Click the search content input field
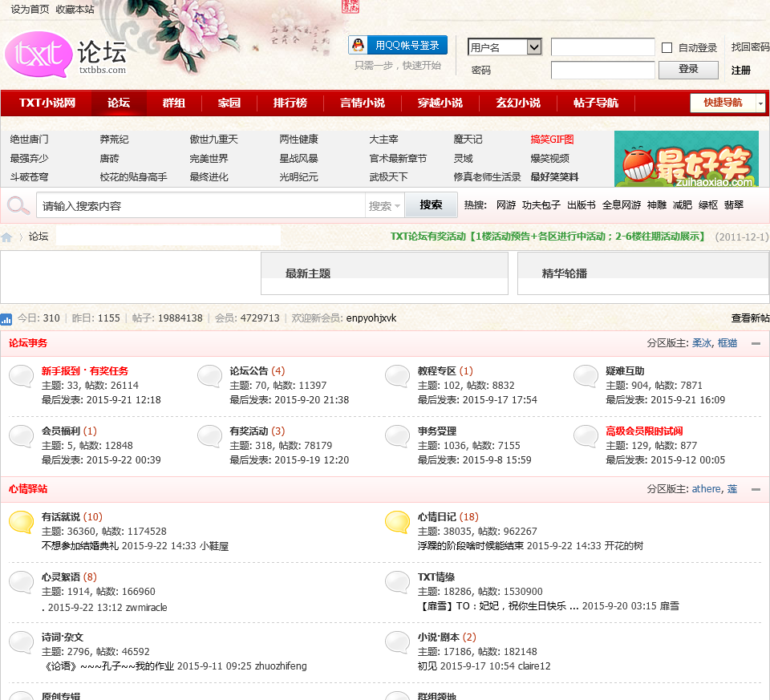 point(201,205)
